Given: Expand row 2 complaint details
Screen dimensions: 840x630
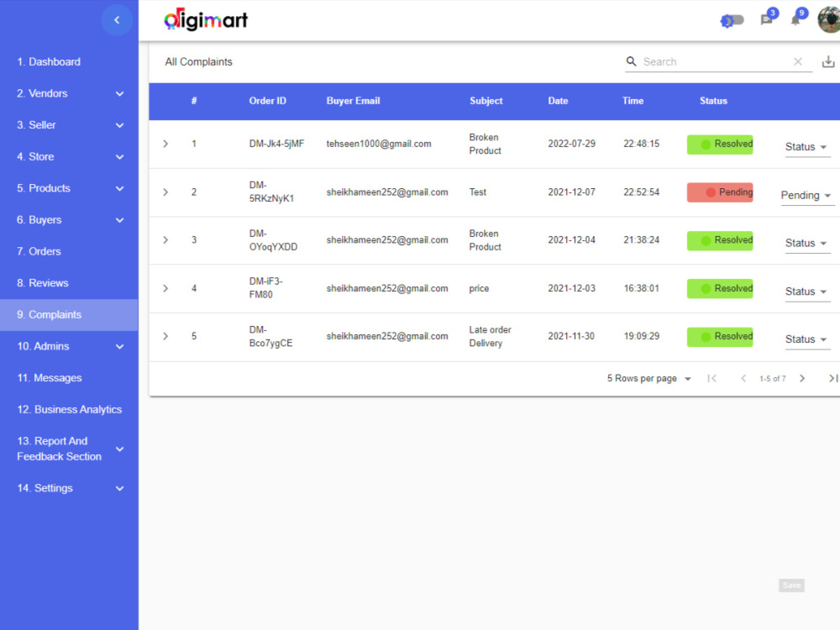Looking at the screenshot, I should tap(165, 192).
